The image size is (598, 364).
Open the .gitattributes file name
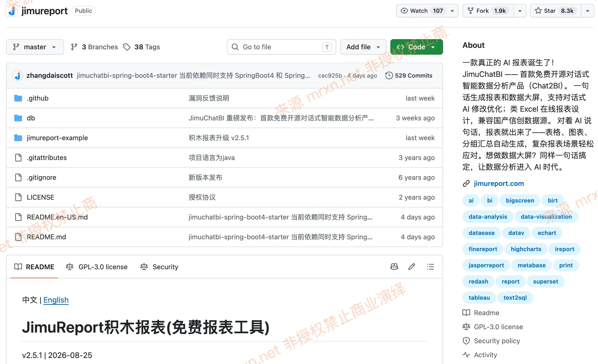pos(47,158)
